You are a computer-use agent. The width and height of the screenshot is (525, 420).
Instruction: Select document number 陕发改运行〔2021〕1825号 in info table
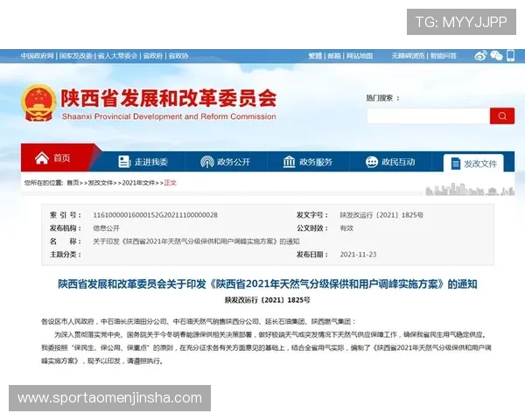(381, 215)
